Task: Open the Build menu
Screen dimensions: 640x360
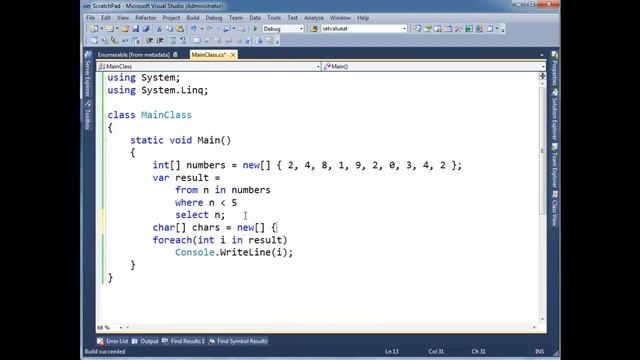Action: tap(193, 18)
